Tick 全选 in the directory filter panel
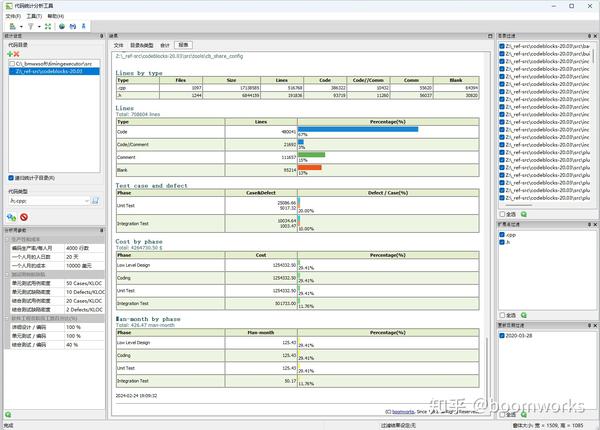This screenshot has width=600, height=430. (502, 214)
